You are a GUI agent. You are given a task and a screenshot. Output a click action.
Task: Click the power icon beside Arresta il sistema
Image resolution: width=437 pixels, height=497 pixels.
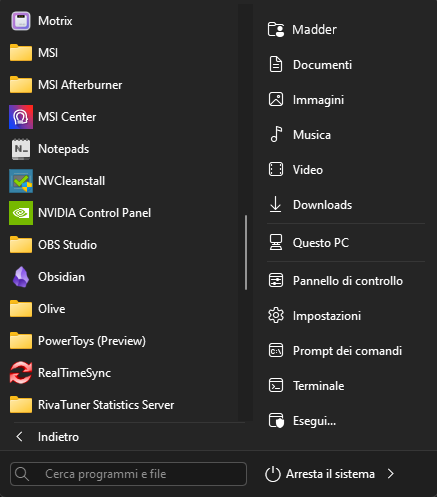tap(273, 474)
